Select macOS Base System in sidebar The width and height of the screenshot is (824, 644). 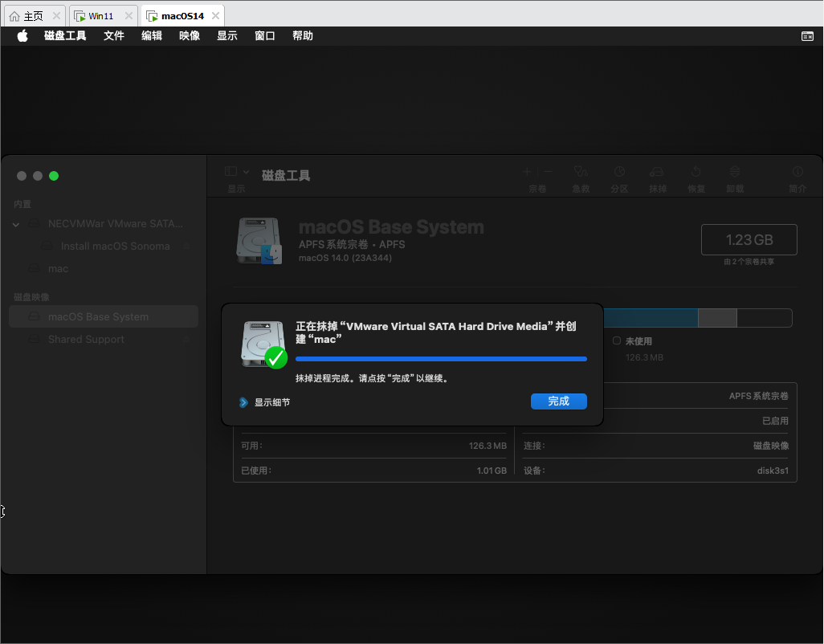click(104, 316)
